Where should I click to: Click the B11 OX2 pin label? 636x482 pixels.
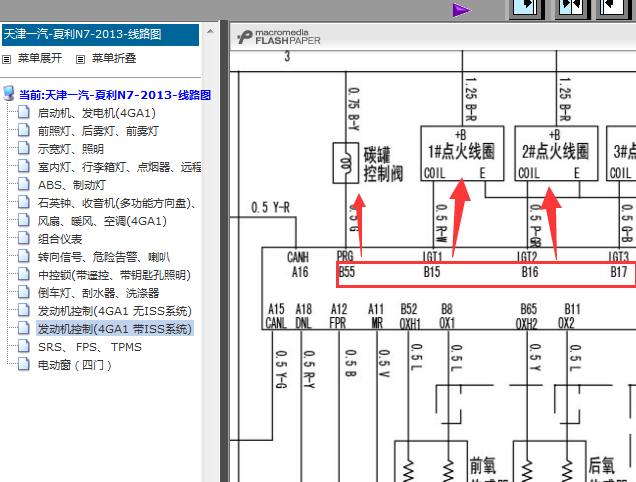[571, 316]
